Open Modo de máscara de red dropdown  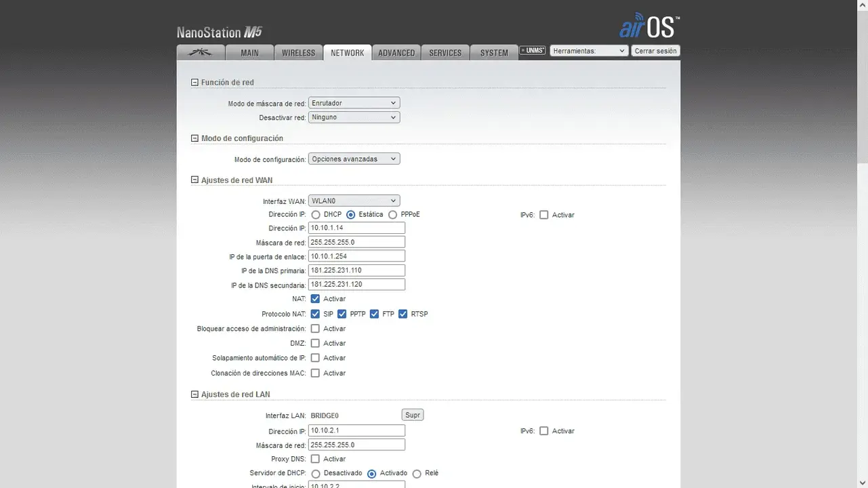coord(354,103)
